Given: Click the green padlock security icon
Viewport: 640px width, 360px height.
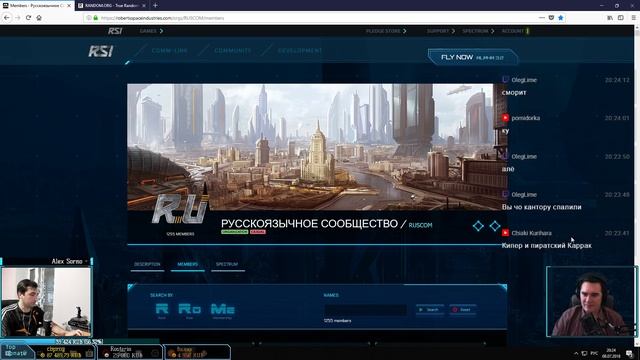Looking at the screenshot, I should click(96, 18).
